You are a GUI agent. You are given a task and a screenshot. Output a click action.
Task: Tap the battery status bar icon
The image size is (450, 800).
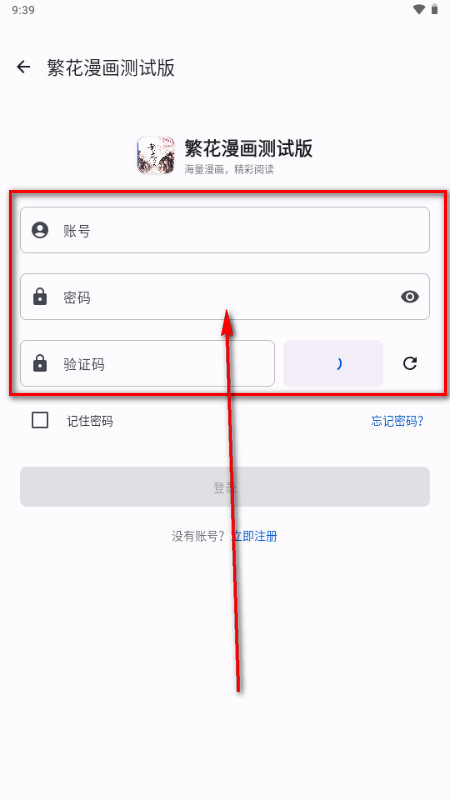click(434, 9)
